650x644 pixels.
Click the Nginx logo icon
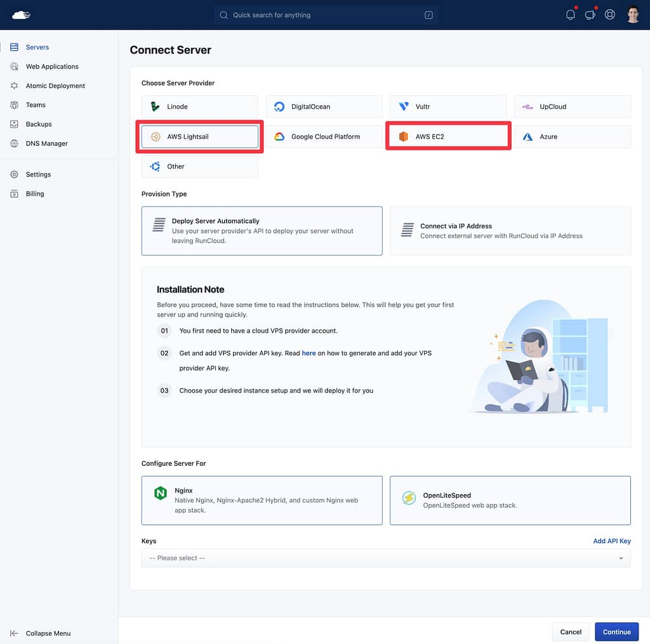(x=159, y=494)
